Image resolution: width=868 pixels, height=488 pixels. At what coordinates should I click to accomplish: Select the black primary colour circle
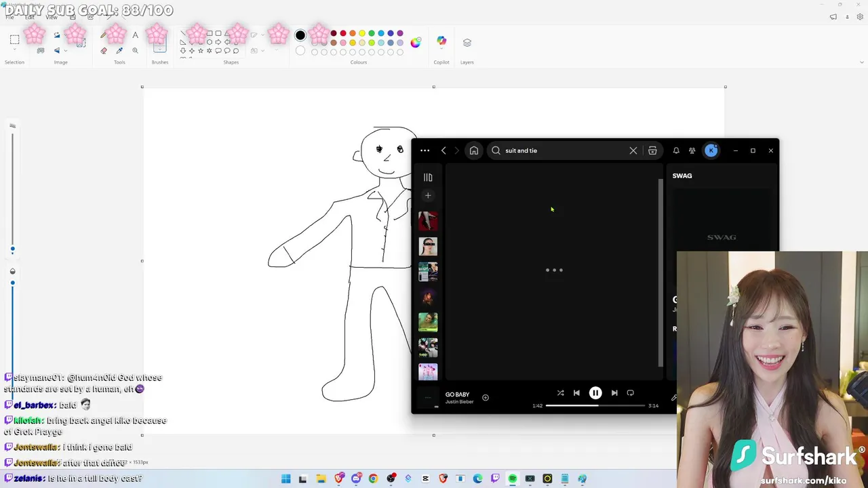click(300, 35)
